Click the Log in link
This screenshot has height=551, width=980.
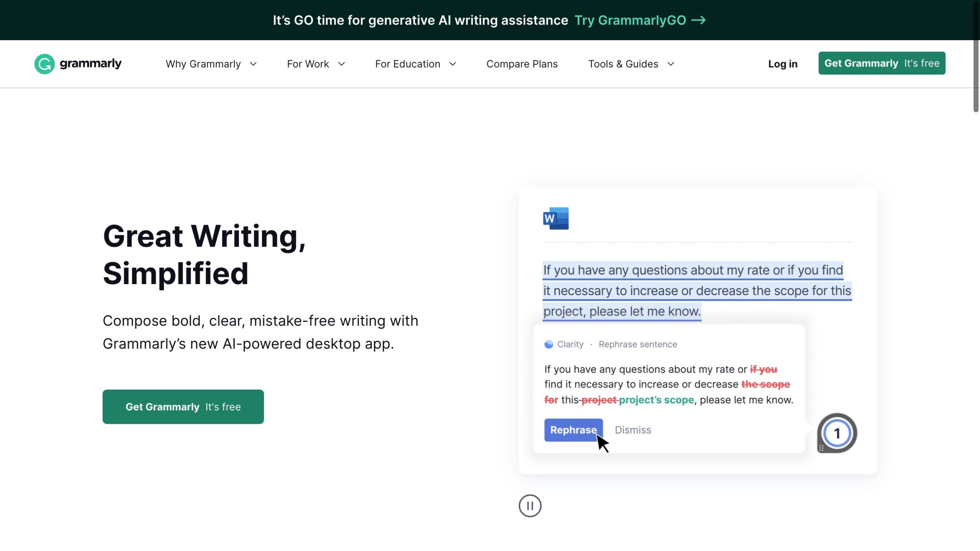click(x=782, y=64)
